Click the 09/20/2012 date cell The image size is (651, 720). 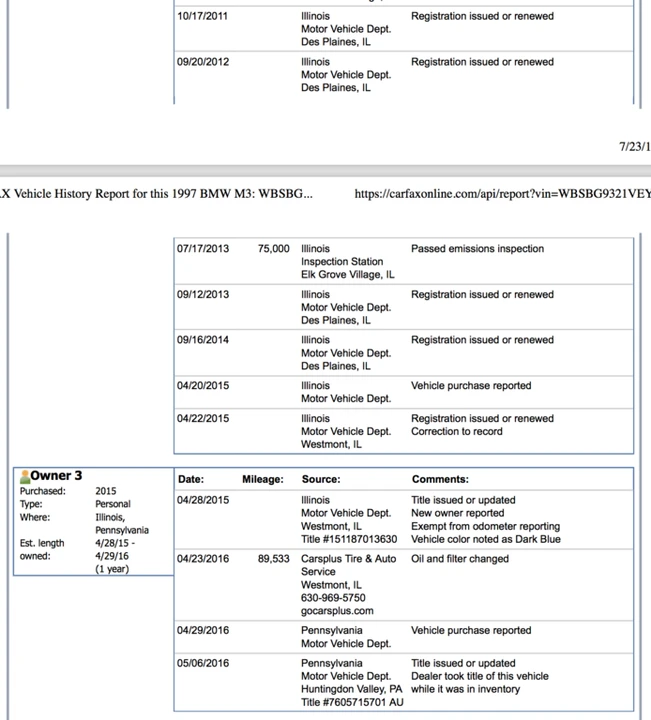pyautogui.click(x=202, y=62)
